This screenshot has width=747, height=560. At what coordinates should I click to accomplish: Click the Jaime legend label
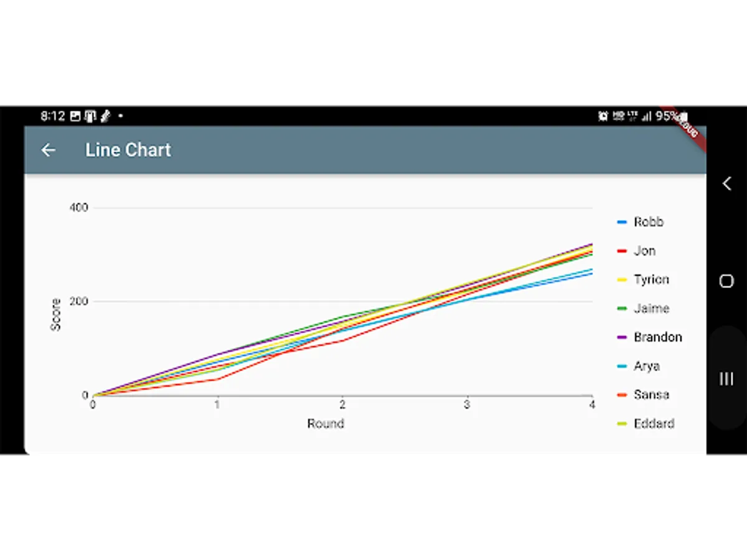[651, 309]
